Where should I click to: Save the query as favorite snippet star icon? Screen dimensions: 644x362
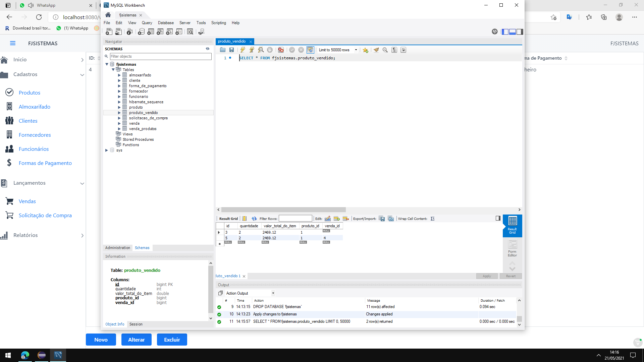(365, 50)
